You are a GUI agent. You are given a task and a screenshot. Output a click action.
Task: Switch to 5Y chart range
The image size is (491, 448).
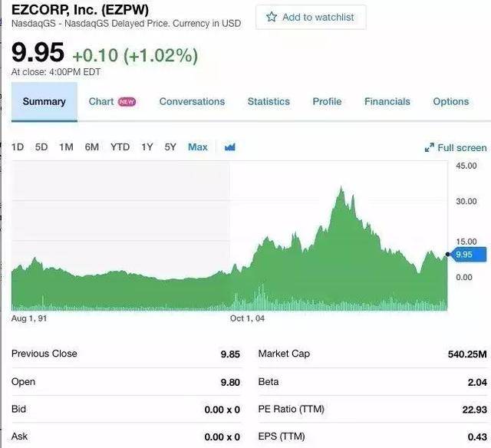[x=170, y=147]
